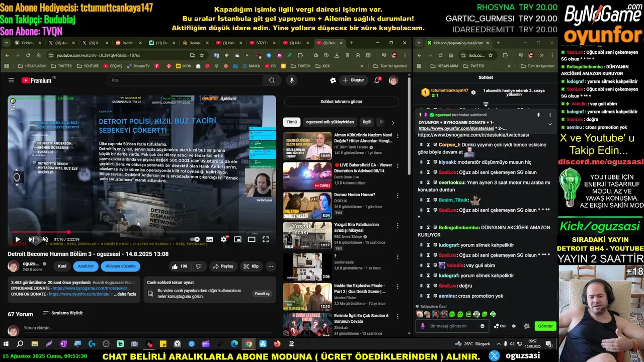The width and height of the screenshot is (644, 362).
Task: Click Videoyu düzenle to edit video
Action: coord(120,266)
